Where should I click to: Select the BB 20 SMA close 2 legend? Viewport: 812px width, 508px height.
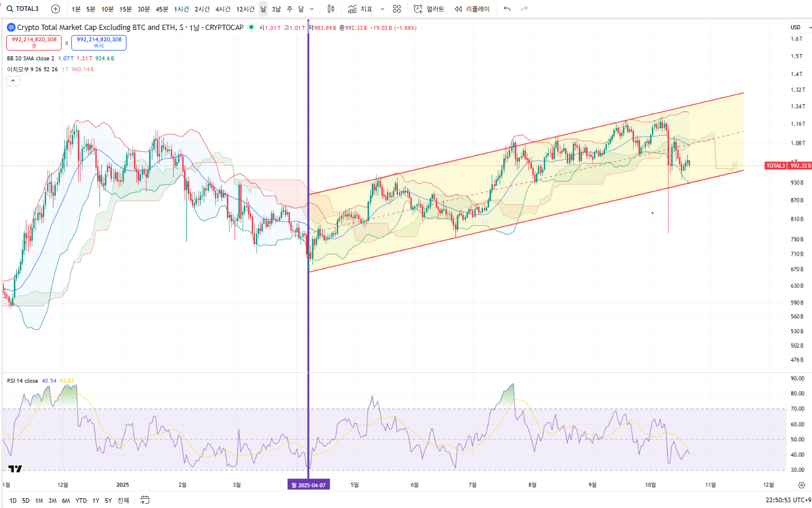30,59
